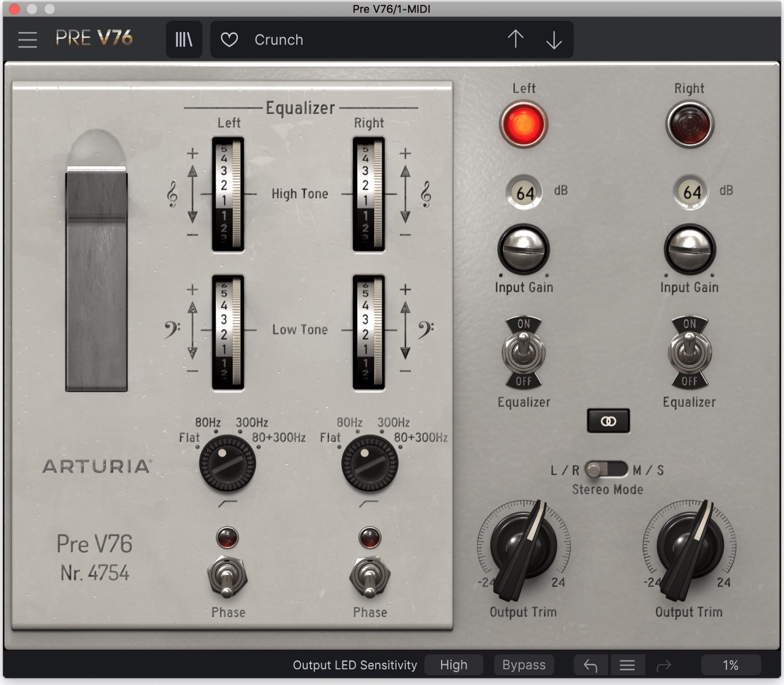
Task: Click the large VU meter on the left
Action: [x=96, y=279]
